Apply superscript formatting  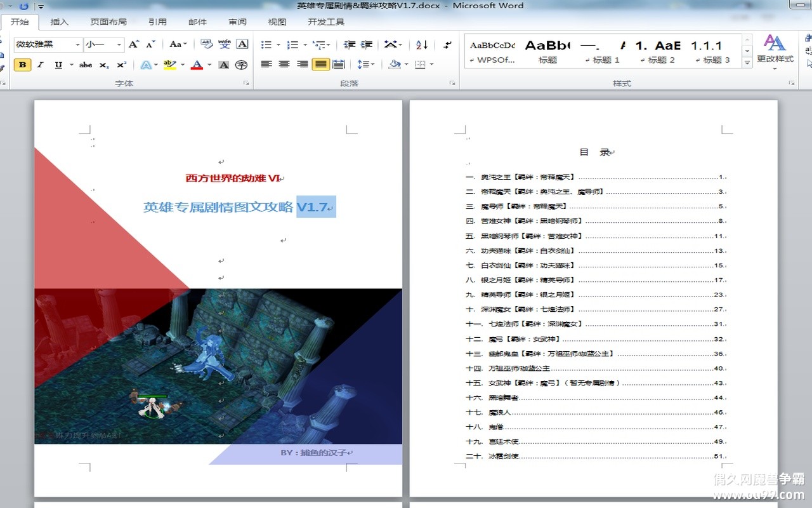pyautogui.click(x=122, y=65)
